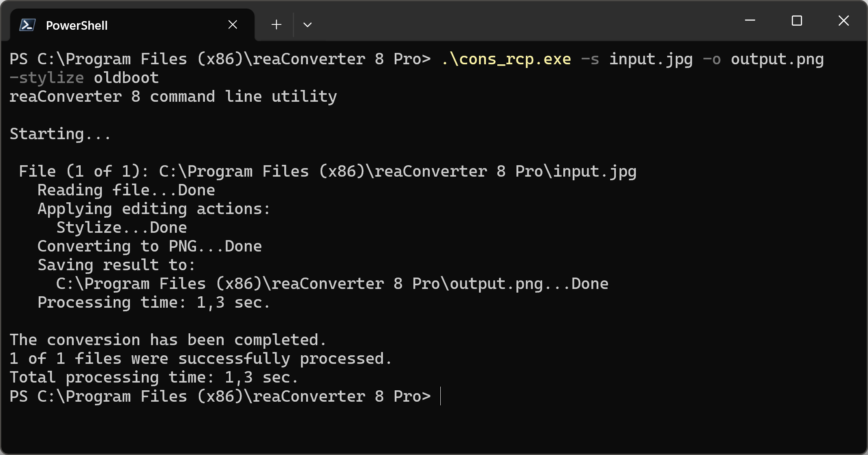Click the output.png argument in the command
This screenshot has width=868, height=455.
(x=777, y=59)
